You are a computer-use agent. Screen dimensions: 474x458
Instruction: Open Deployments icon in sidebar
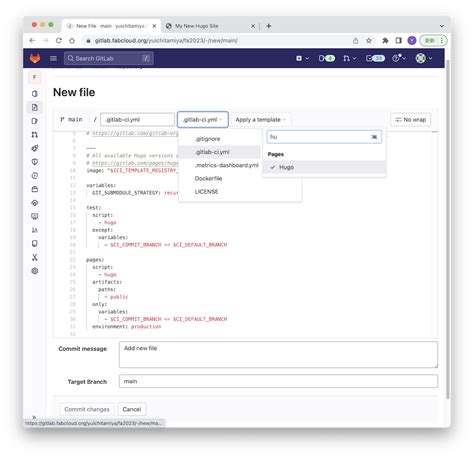(x=35, y=176)
